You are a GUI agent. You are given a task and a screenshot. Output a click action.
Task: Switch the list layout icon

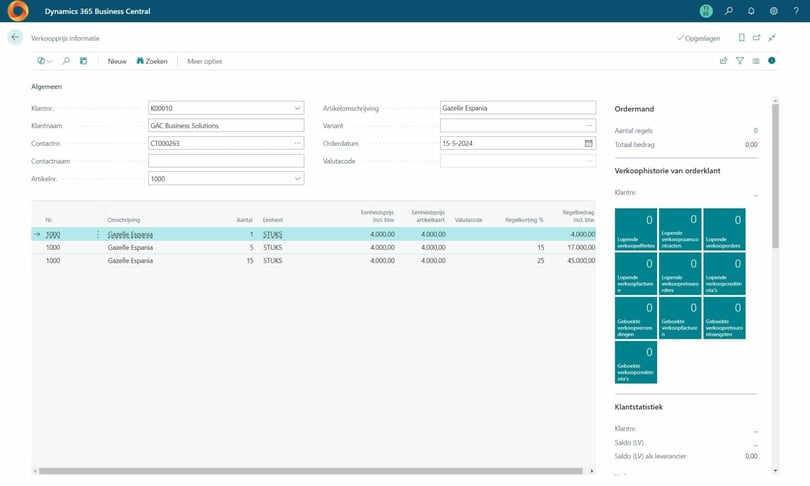(x=756, y=61)
